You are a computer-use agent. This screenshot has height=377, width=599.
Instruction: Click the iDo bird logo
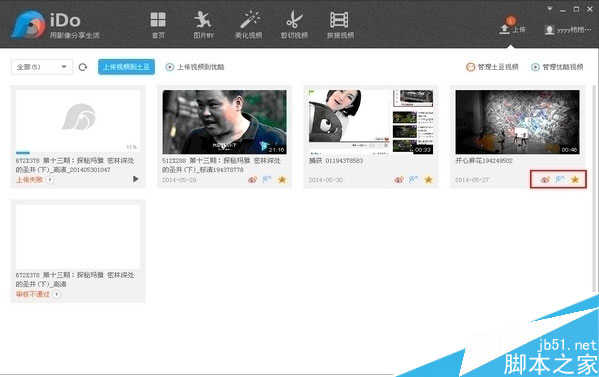28,24
